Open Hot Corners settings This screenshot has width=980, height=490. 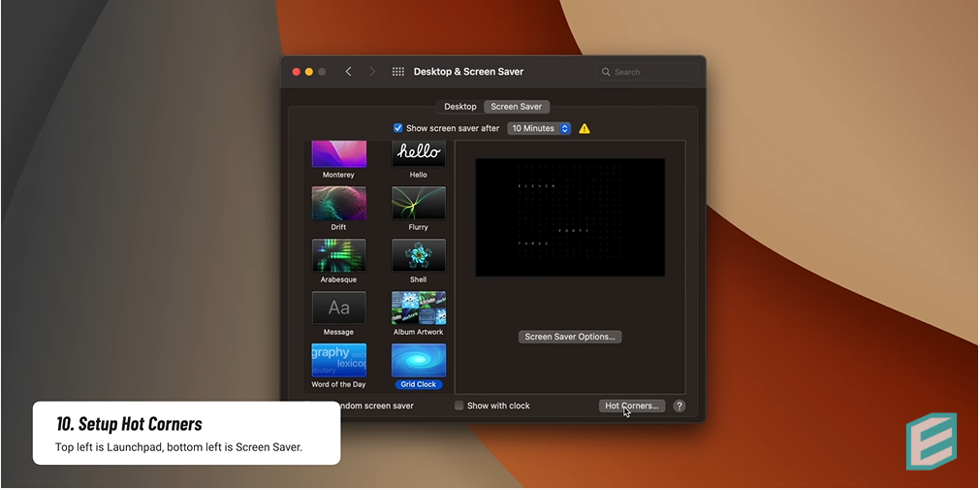point(631,406)
